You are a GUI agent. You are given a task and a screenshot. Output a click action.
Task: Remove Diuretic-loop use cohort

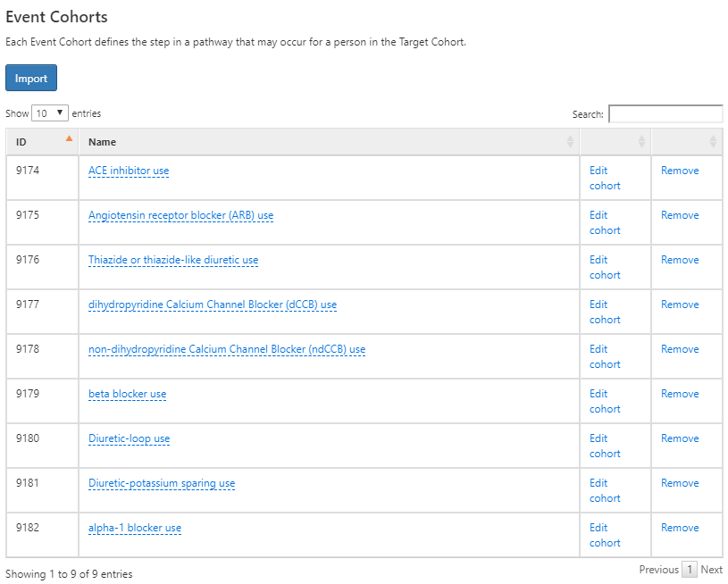(680, 438)
